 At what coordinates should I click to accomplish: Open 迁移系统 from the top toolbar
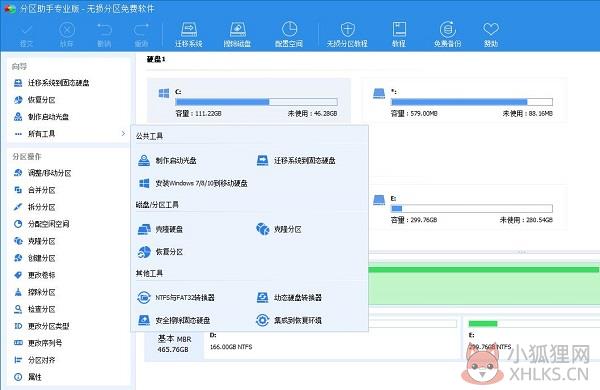[189, 35]
